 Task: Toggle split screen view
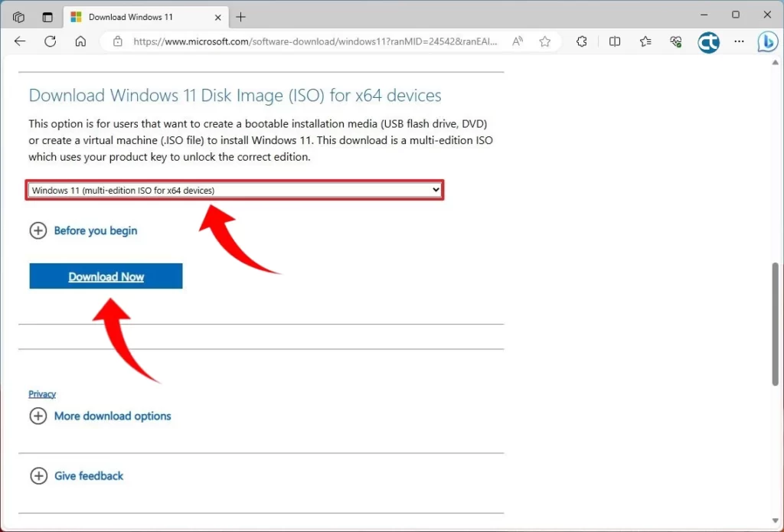615,41
